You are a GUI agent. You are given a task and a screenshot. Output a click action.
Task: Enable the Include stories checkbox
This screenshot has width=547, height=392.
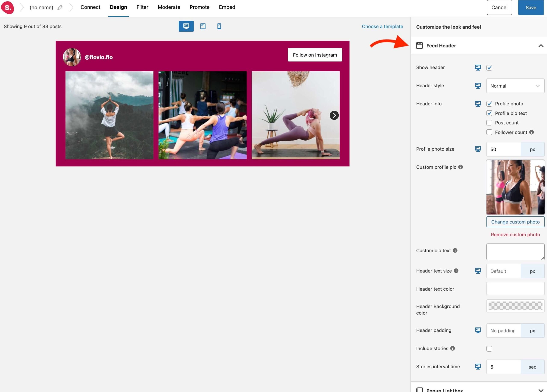pos(489,349)
